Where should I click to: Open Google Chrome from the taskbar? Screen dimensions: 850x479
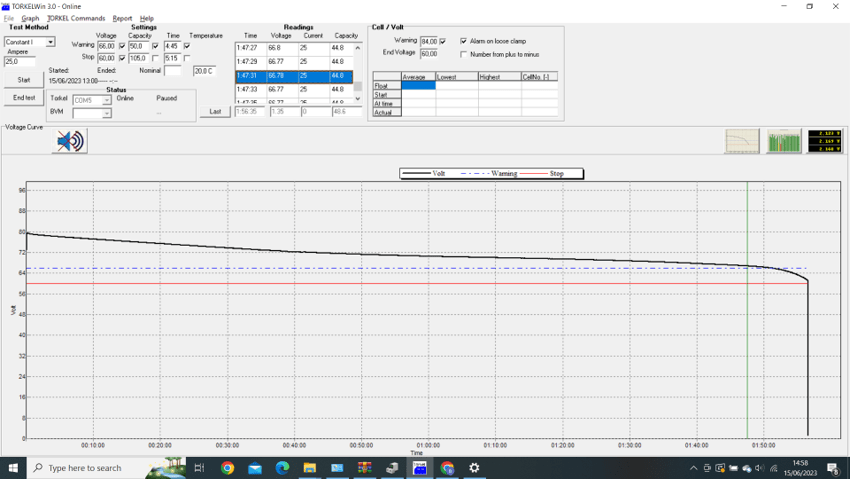(x=228, y=468)
